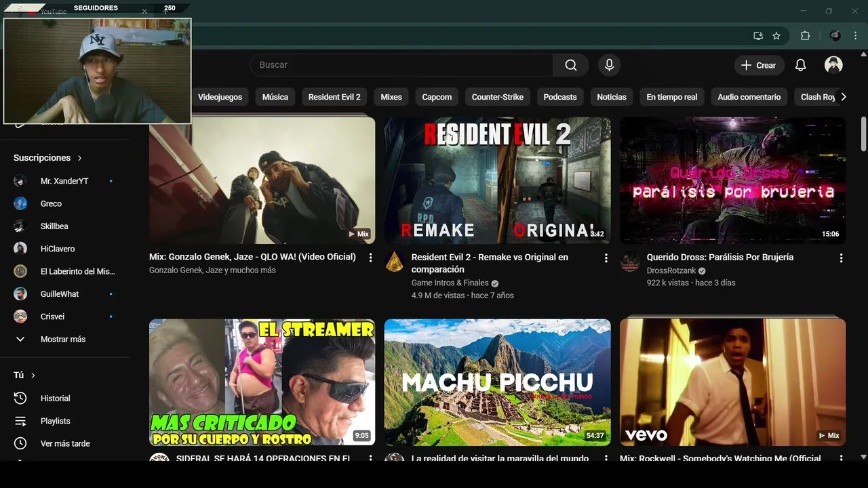Click the search magnifier button
The image size is (868, 488).
click(571, 65)
